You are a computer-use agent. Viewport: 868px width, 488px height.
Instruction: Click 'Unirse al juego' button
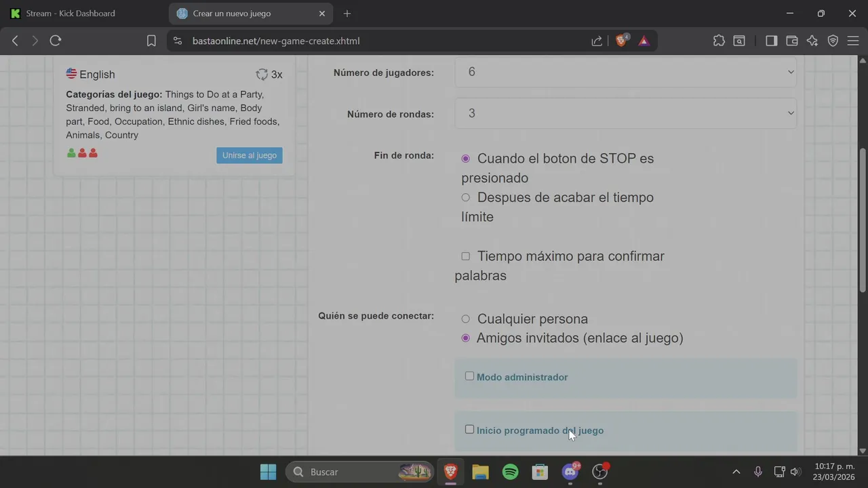click(250, 155)
